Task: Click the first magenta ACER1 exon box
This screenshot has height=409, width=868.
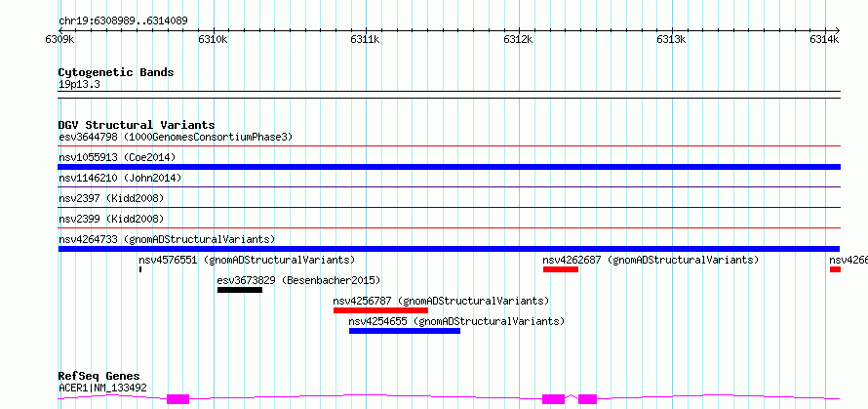Action: [x=178, y=399]
